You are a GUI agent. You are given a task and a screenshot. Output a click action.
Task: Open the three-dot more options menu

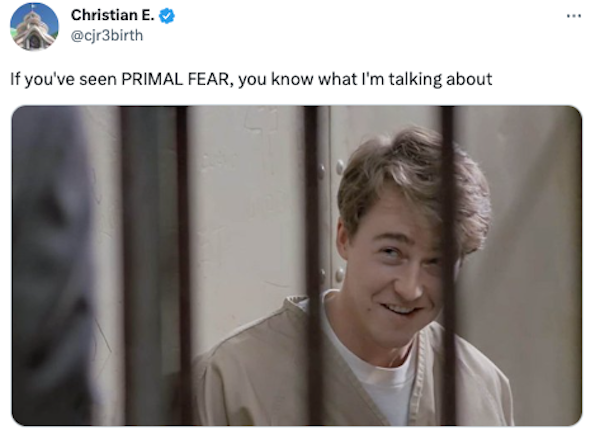point(573,16)
